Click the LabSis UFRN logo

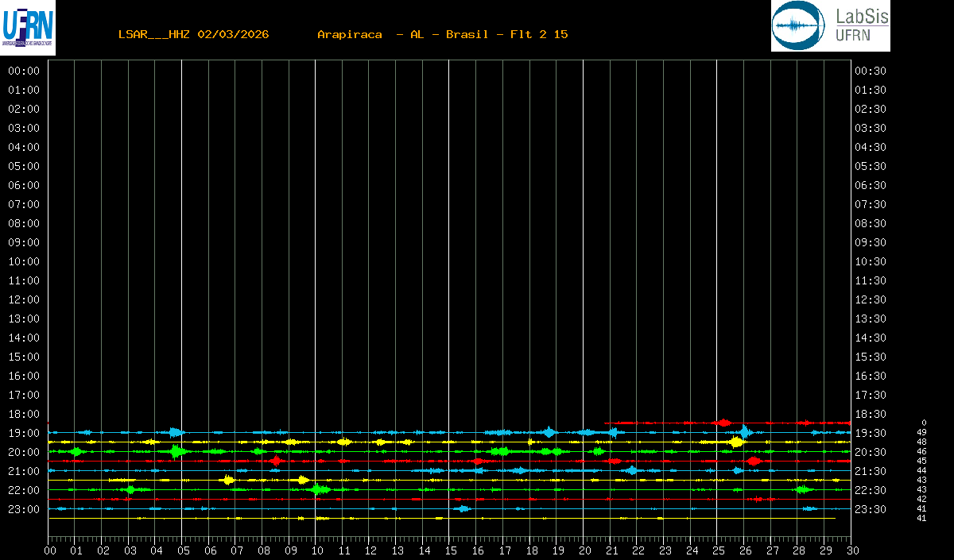click(830, 26)
